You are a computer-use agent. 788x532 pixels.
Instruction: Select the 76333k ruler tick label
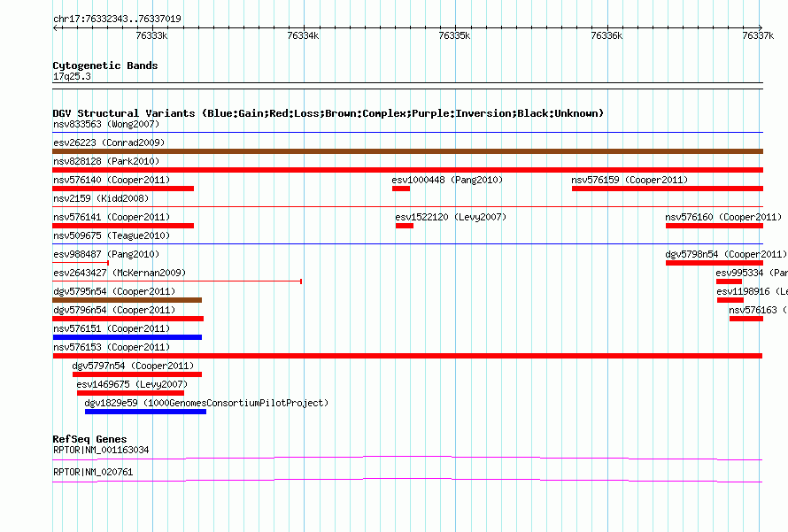pyautogui.click(x=151, y=35)
